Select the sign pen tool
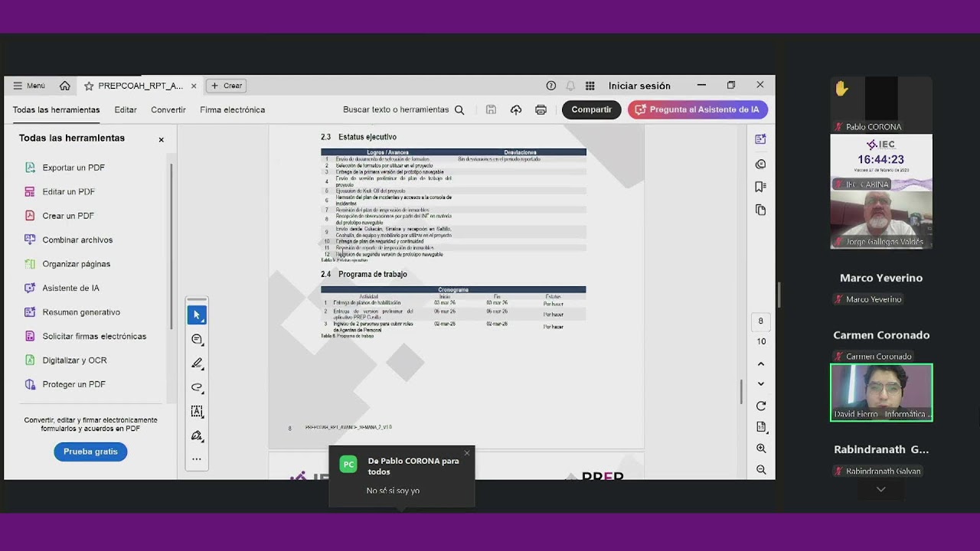 (197, 436)
